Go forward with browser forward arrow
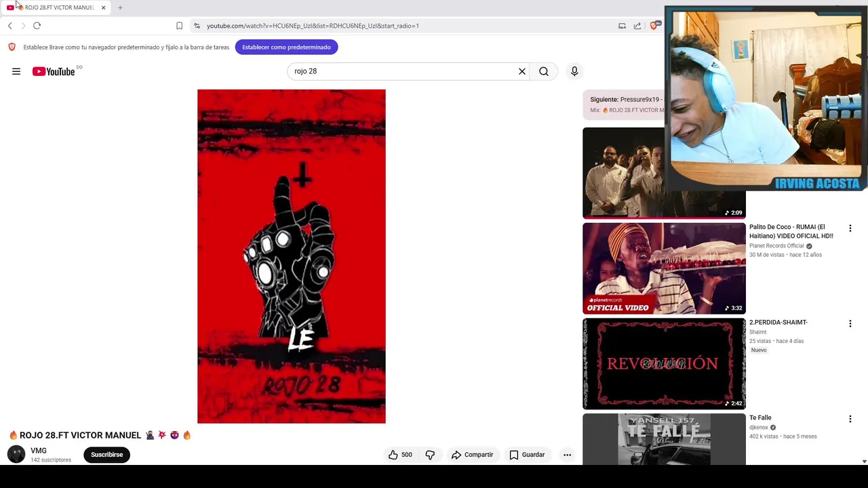868x488 pixels. 23,26
